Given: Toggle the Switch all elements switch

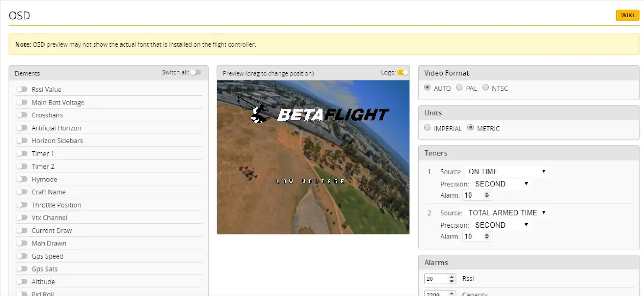Looking at the screenshot, I should 196,72.
